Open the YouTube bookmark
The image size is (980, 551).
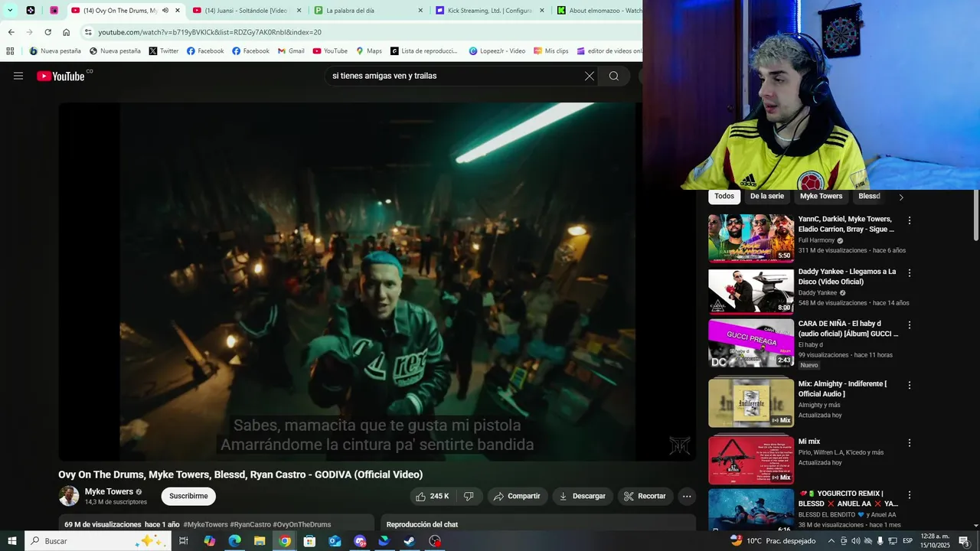tap(330, 51)
